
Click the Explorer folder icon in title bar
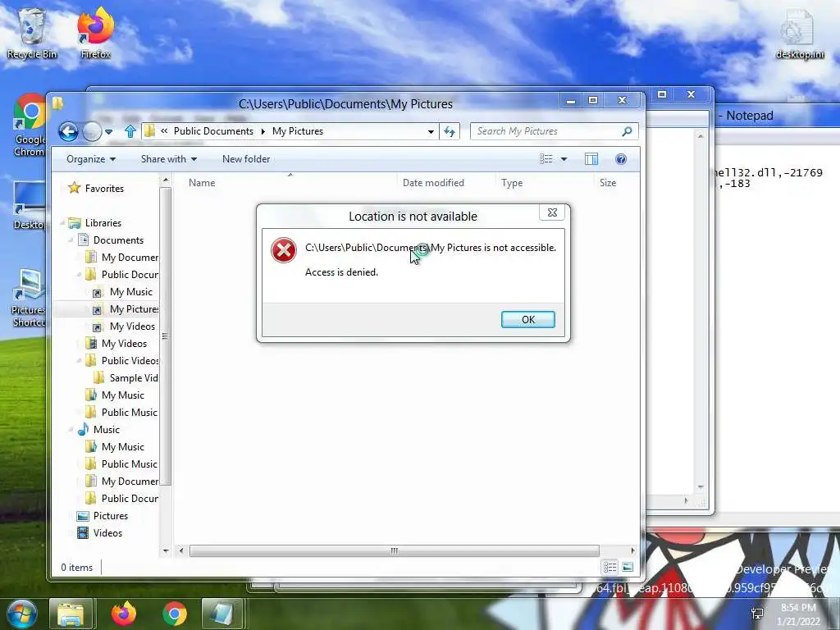pos(58,103)
